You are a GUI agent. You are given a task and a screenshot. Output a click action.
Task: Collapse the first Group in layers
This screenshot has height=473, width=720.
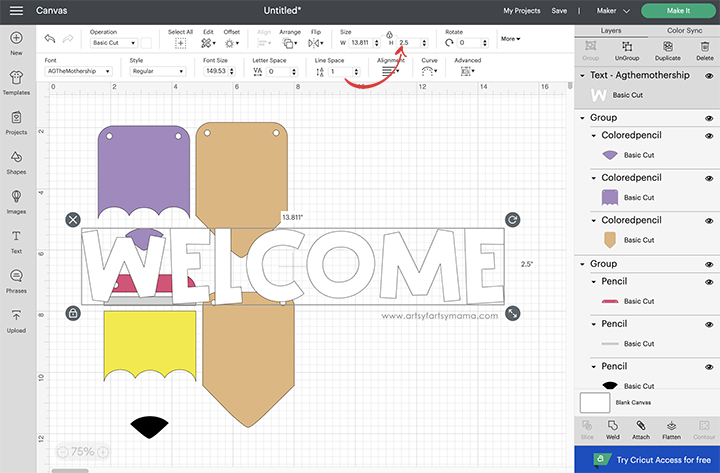[x=582, y=118]
